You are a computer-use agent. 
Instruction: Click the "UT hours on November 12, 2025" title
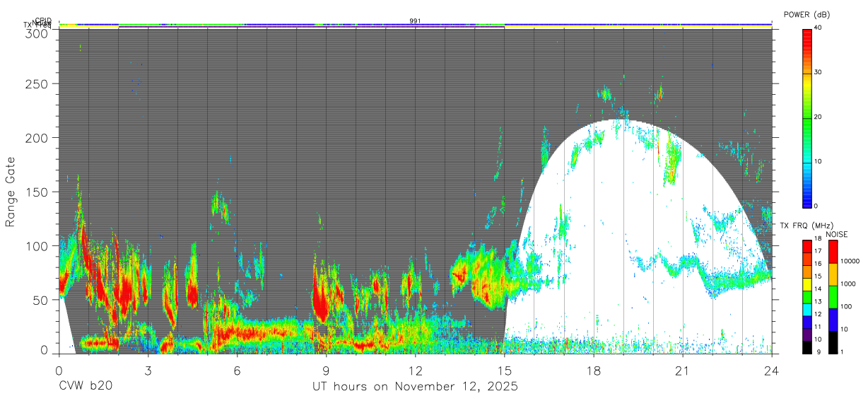coord(416,386)
